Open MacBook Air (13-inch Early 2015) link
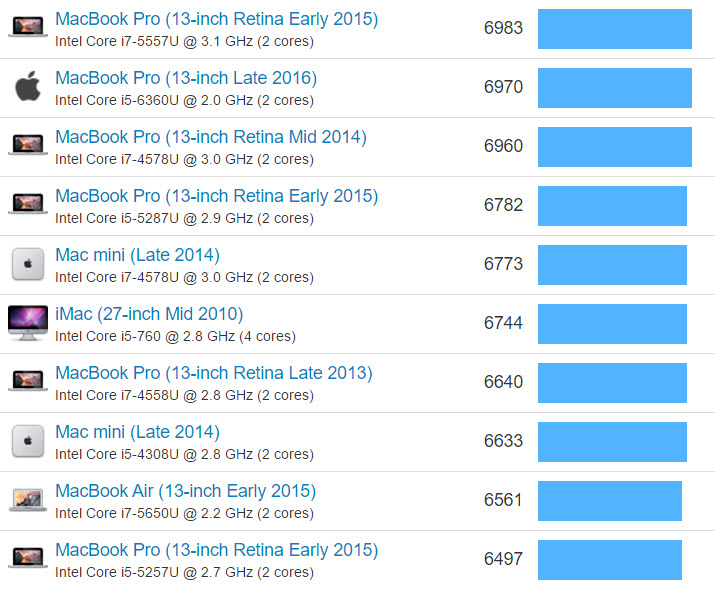The height and width of the screenshot is (589, 715). [186, 491]
